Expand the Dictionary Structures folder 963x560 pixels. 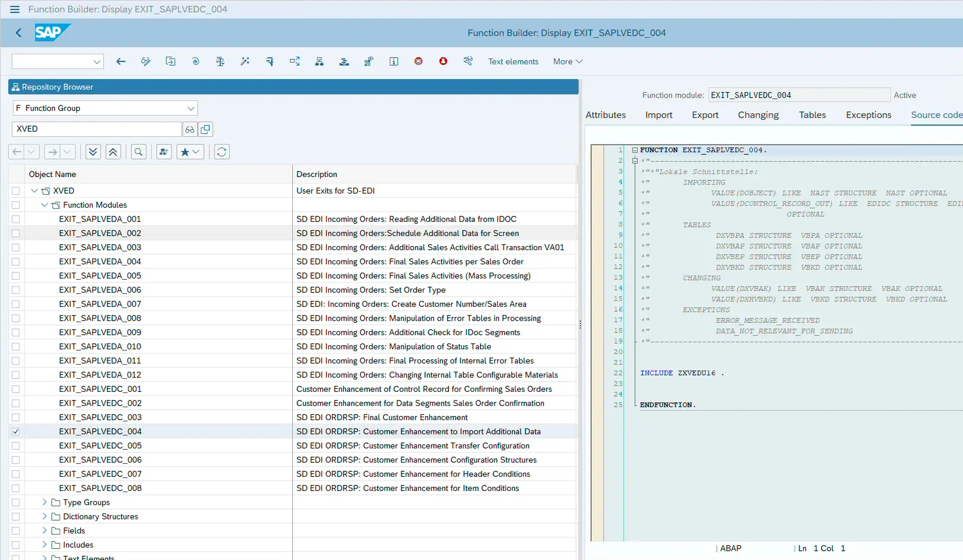44,516
